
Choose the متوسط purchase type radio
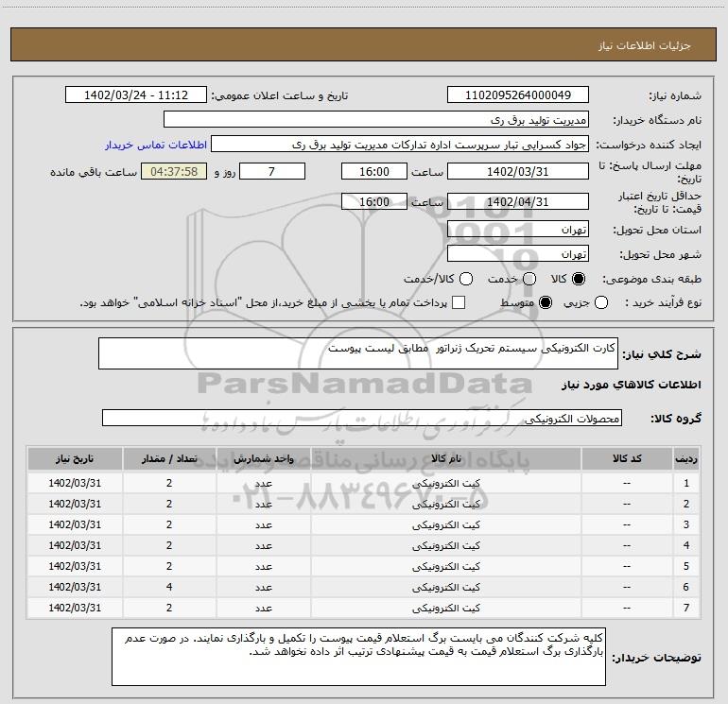[x=546, y=302]
